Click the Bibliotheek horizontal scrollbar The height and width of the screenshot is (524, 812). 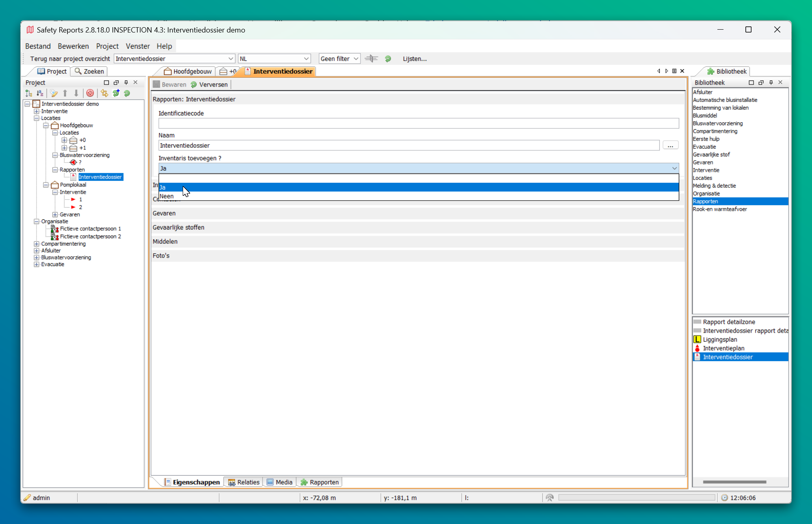(x=734, y=482)
